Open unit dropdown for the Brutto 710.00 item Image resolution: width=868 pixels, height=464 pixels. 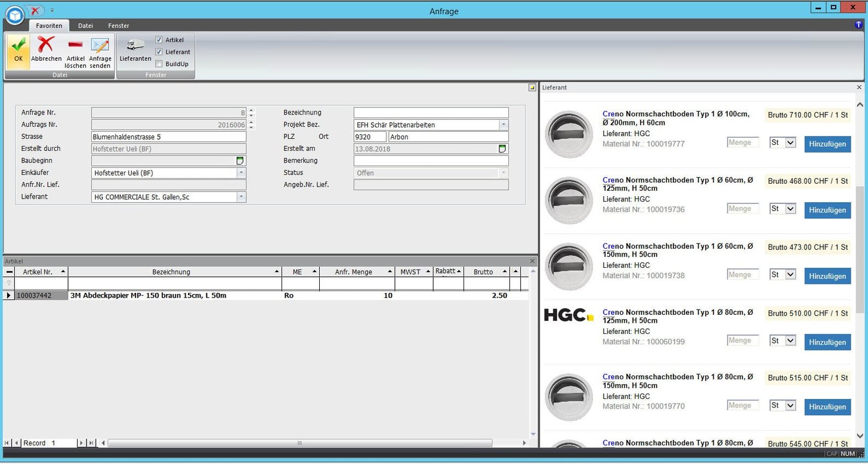coord(790,143)
